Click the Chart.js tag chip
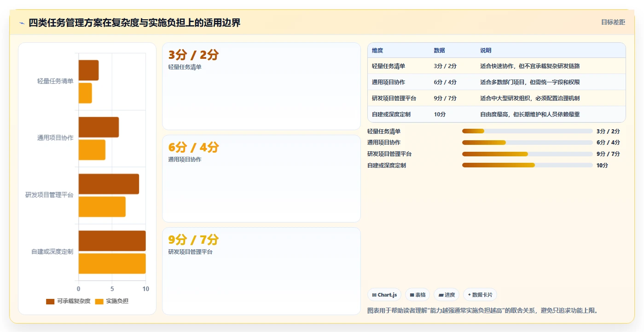The height and width of the screenshot is (332, 644). tap(384, 295)
